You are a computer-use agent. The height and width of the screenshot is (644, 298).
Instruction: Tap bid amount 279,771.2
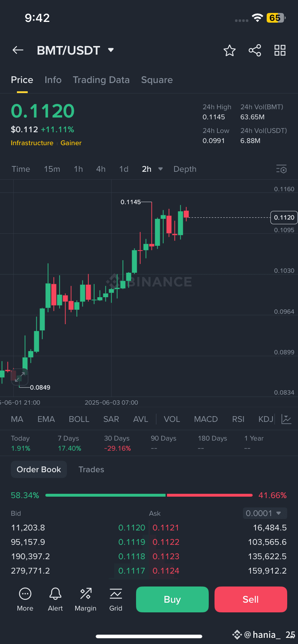click(31, 571)
